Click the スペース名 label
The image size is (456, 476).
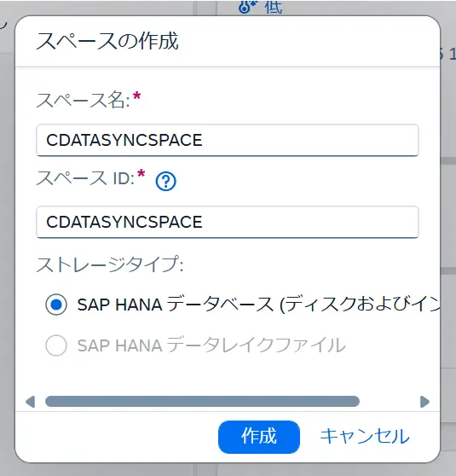(84, 100)
